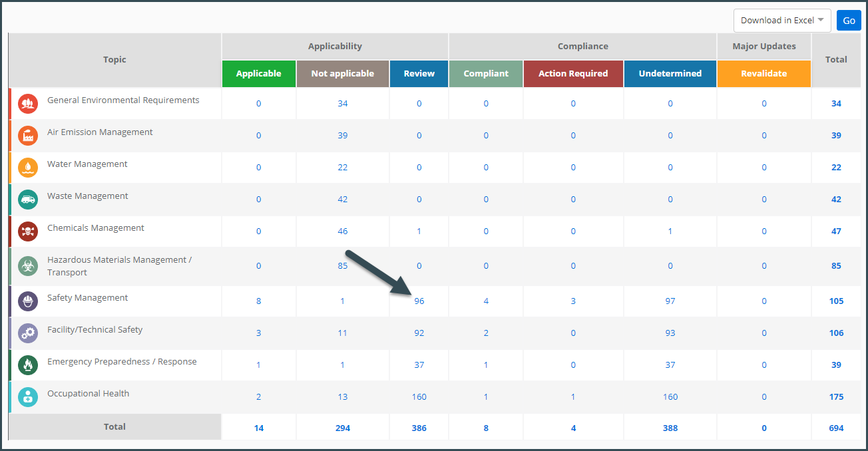Click the Air Emission Management factory icon
The height and width of the screenshot is (451, 868).
27,135
